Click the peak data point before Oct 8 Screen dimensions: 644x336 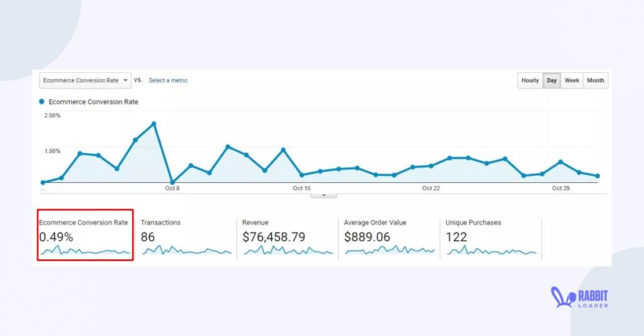pyautogui.click(x=154, y=124)
